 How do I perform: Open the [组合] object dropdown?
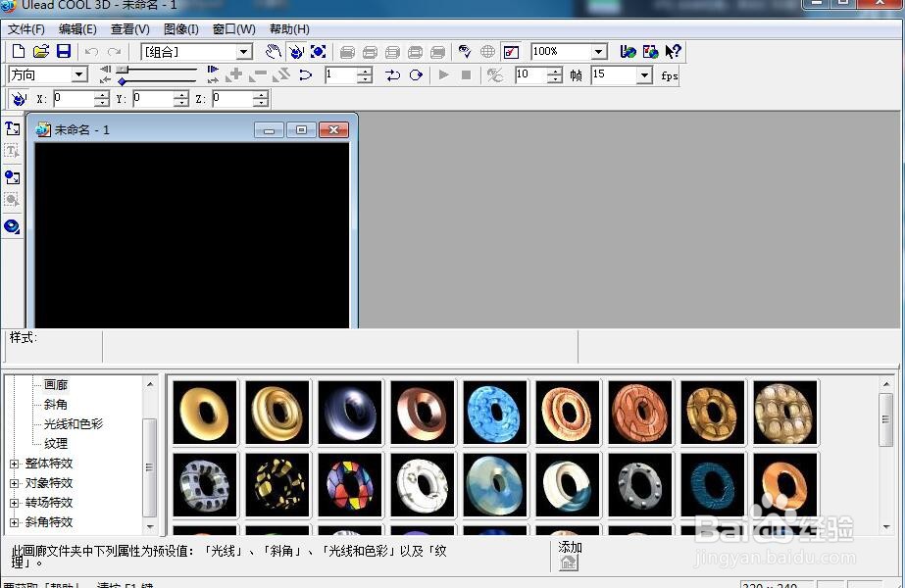(245, 52)
